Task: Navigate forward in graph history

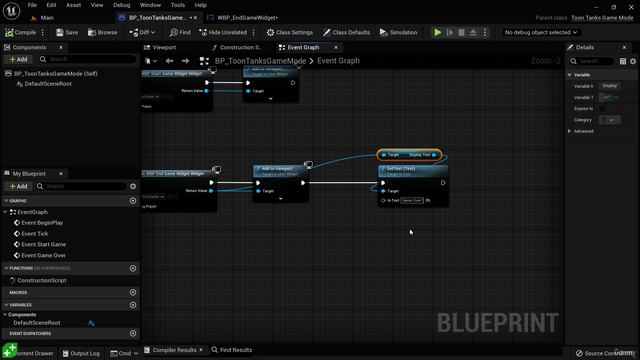Action: 185,61
